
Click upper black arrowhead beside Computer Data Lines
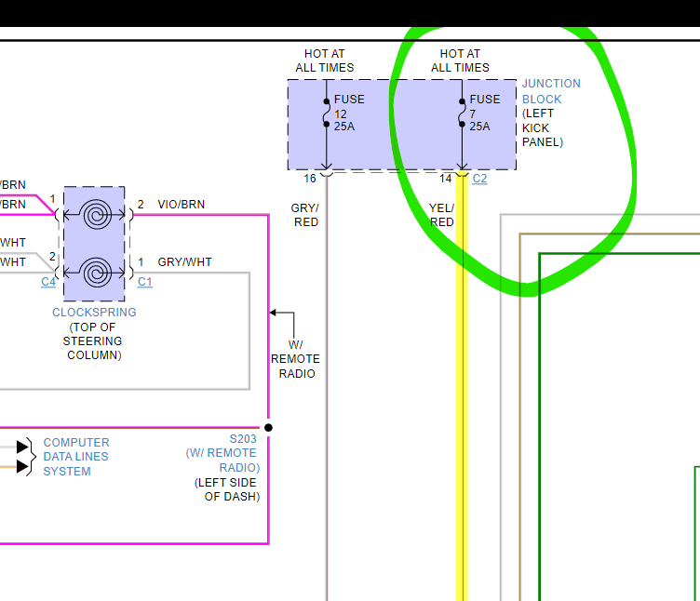(x=23, y=447)
